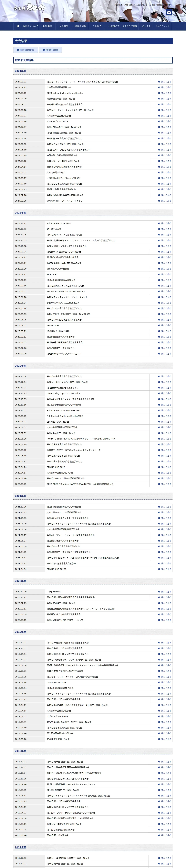Click 詳しく見る for SPRING CAP 2023.04.02
186x868 pixels.
[165, 325]
